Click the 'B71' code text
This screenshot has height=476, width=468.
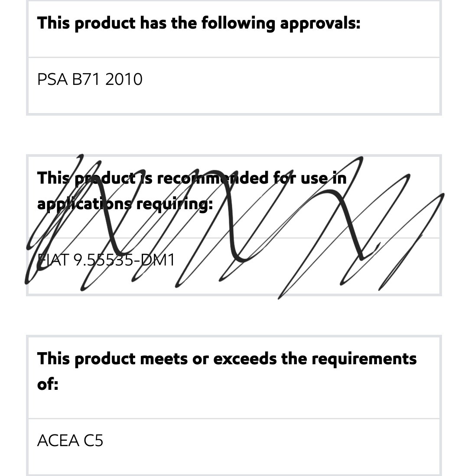click(x=86, y=80)
